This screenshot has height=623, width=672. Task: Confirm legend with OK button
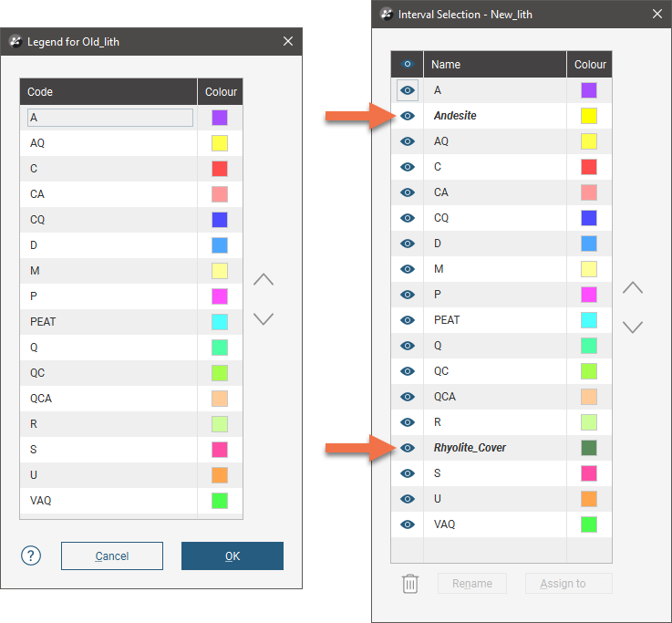click(x=233, y=556)
